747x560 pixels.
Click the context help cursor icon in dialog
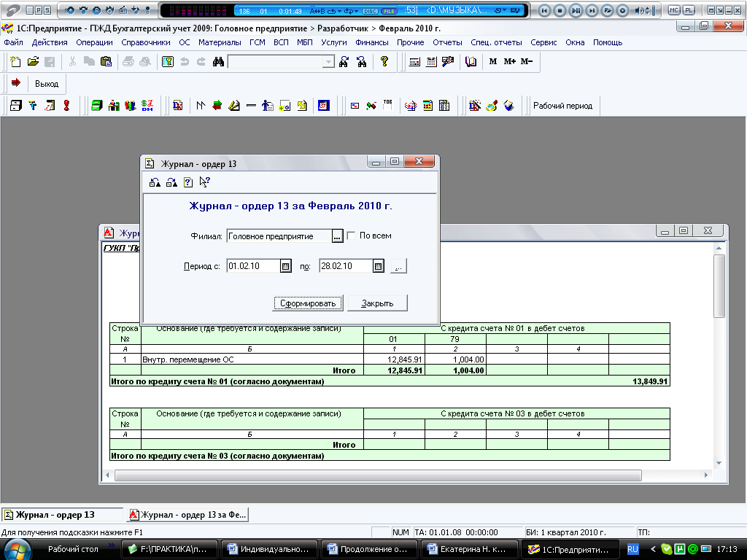point(205,182)
